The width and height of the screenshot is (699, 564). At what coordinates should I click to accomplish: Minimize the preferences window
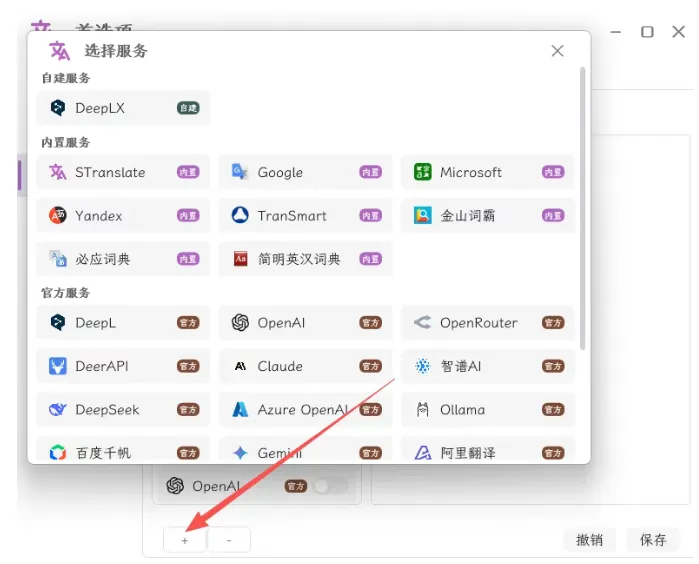[x=616, y=32]
